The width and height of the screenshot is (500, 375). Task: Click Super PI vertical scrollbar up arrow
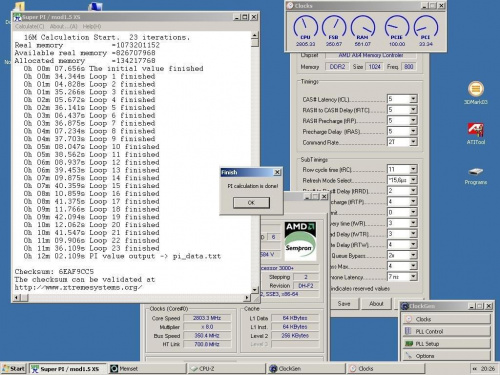pos(255,35)
